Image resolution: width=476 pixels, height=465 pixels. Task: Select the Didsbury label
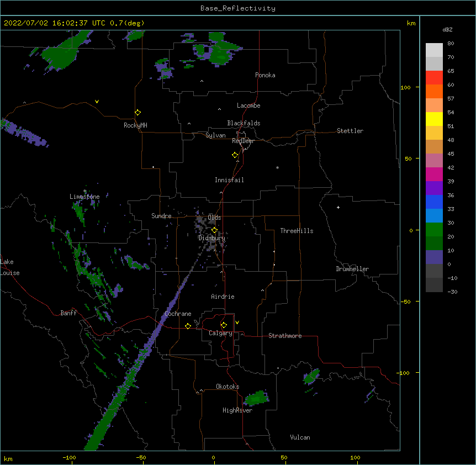(211, 238)
